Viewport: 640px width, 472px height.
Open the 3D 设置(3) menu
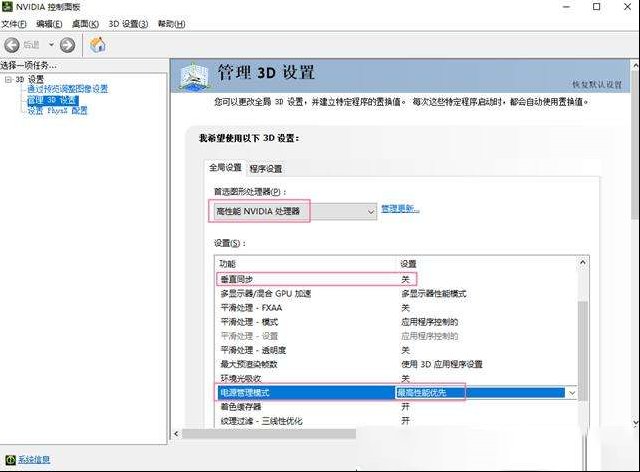[128, 24]
